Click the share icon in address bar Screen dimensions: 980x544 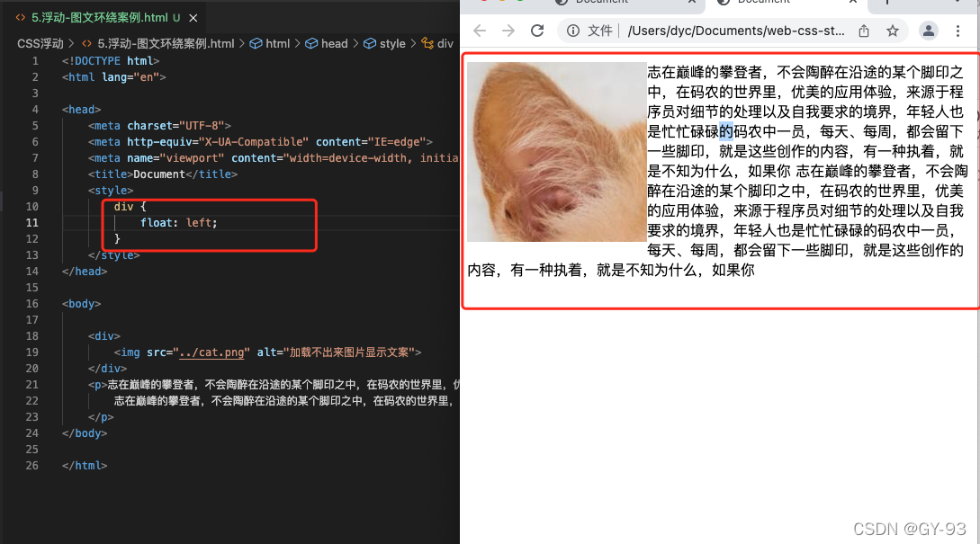[864, 31]
